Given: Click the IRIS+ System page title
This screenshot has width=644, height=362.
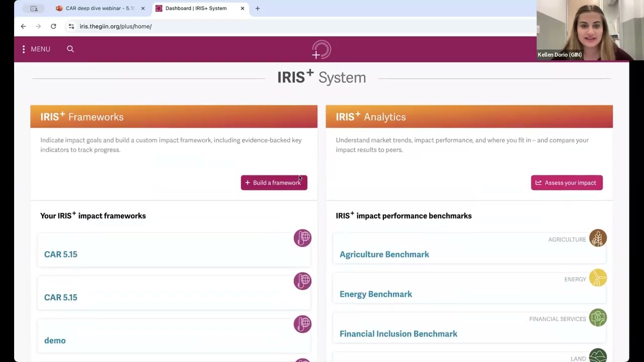Looking at the screenshot, I should tap(321, 77).
